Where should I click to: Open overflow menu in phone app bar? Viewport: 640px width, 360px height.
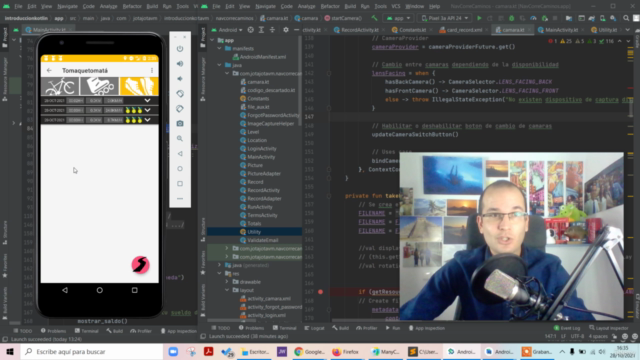coord(152,71)
